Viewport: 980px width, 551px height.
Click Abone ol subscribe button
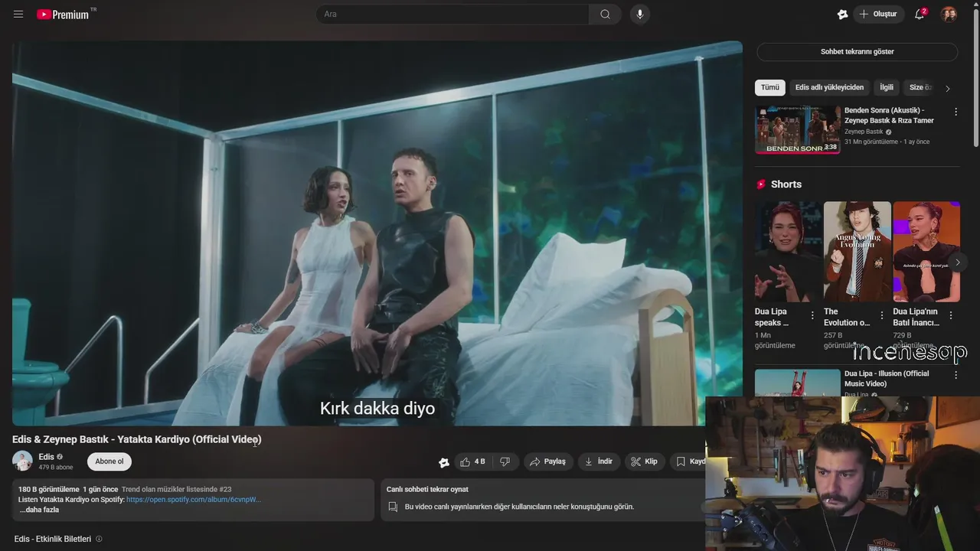[x=109, y=461]
